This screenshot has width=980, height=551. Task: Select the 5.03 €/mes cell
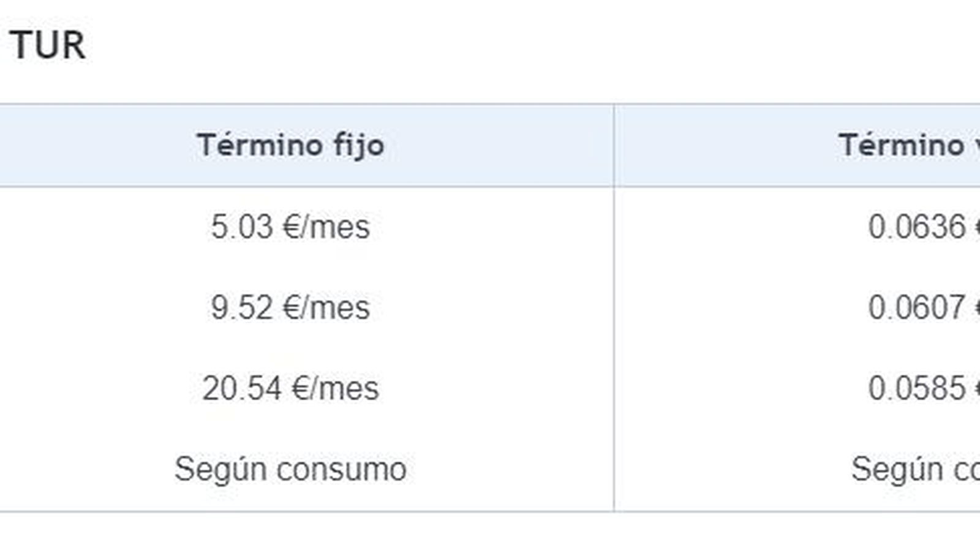(290, 227)
